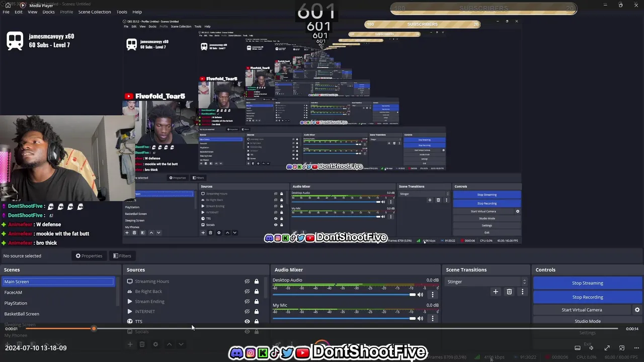Select the Be Right Back source row
This screenshot has width=644, height=362.
(194, 291)
